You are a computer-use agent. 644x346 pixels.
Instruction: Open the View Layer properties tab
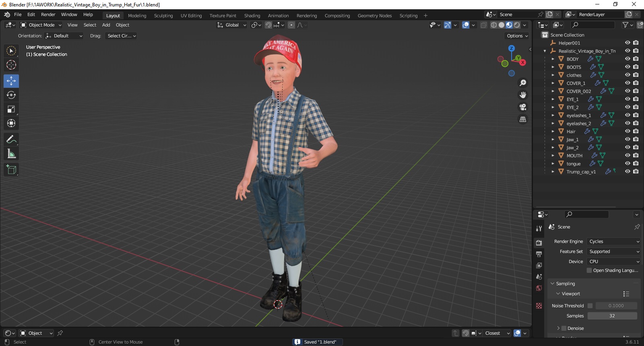point(539,266)
